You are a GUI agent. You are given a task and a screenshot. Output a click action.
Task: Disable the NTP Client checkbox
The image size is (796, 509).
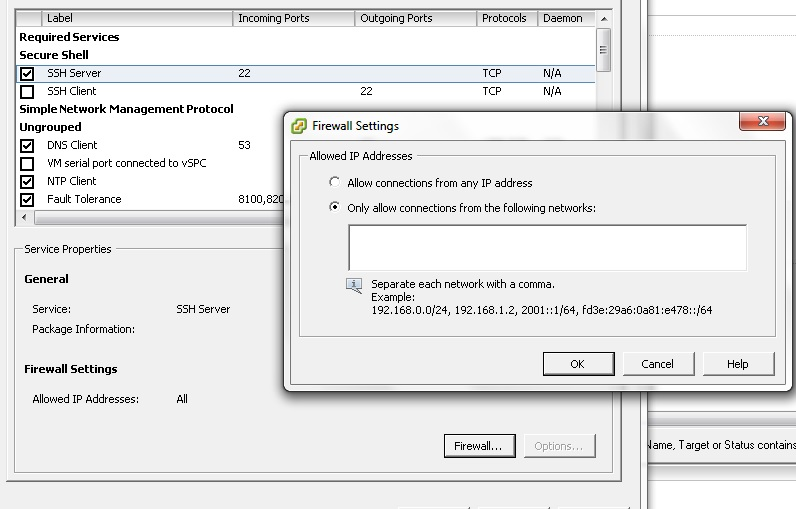pyautogui.click(x=27, y=182)
